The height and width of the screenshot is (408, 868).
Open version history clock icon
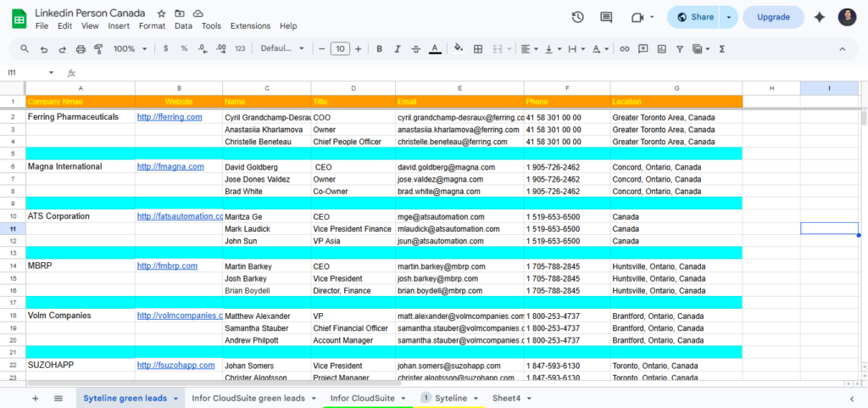coord(577,17)
